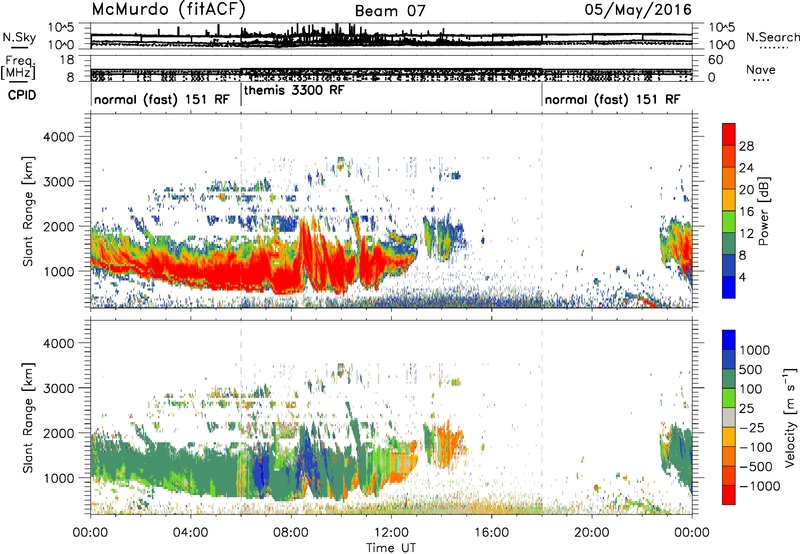Click 'Slant Range [km]' label of velocity panel

click(28, 417)
